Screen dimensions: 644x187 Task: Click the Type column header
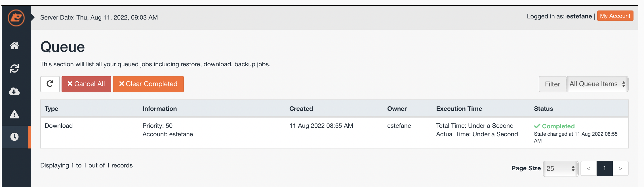(x=51, y=109)
